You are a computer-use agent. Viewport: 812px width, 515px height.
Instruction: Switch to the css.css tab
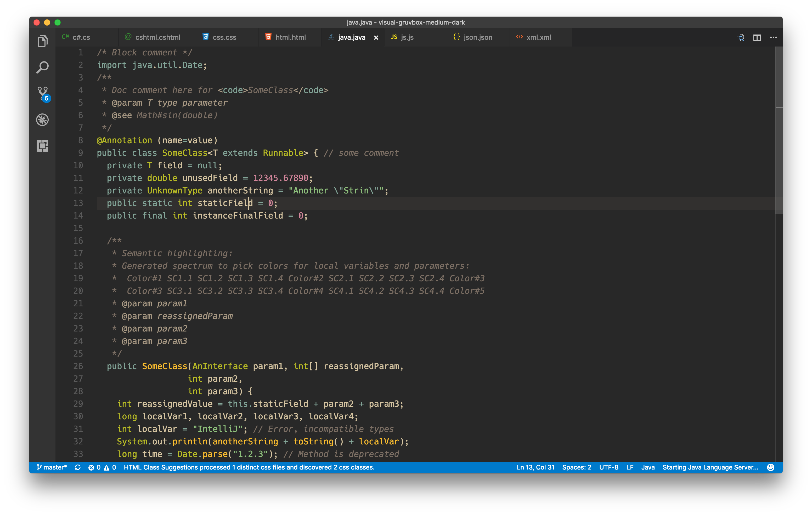click(x=224, y=37)
